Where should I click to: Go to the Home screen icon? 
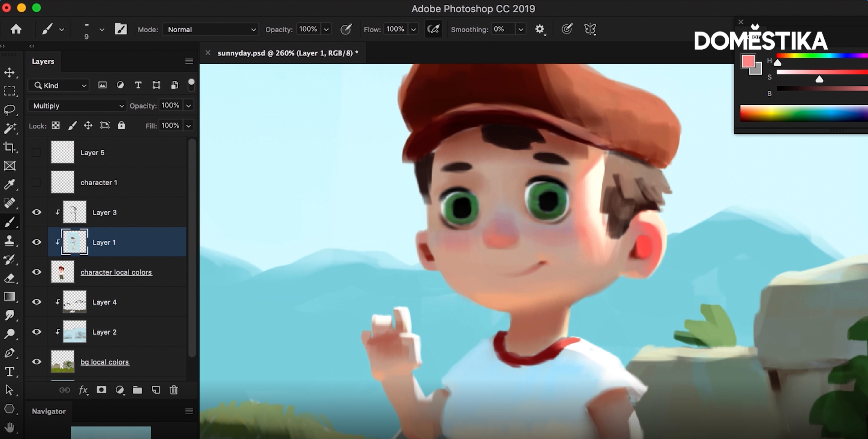(16, 29)
